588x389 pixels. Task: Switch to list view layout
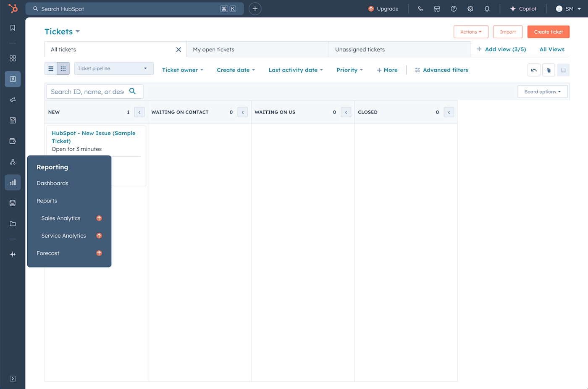coord(51,68)
